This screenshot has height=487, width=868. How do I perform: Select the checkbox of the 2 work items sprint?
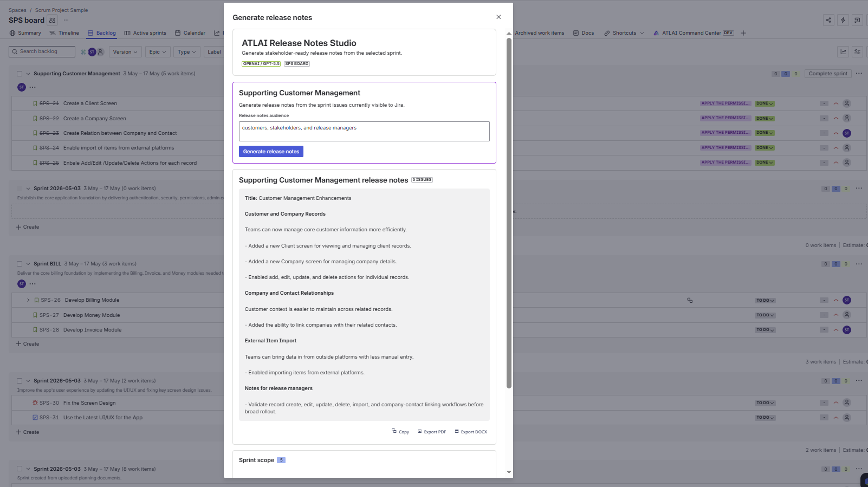click(x=20, y=381)
